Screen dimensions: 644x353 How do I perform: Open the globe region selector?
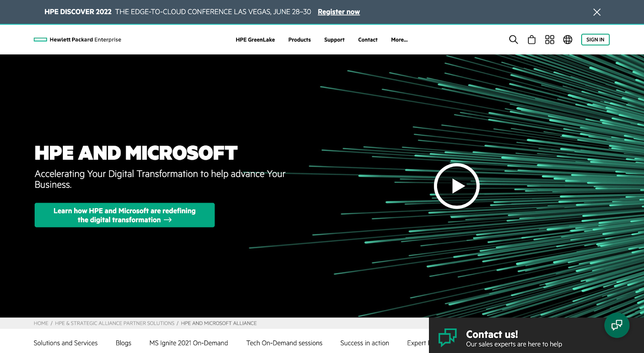pos(568,39)
